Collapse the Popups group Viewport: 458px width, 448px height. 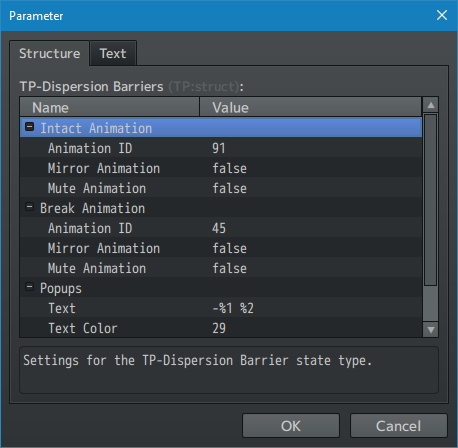(30, 287)
